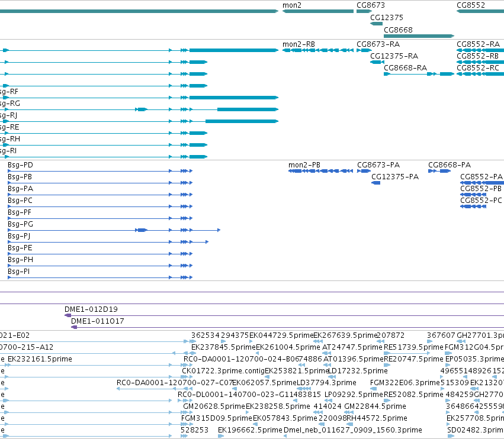Select the Bsg-PB protein label
Screen dimensions: 504x439
click(x=20, y=177)
